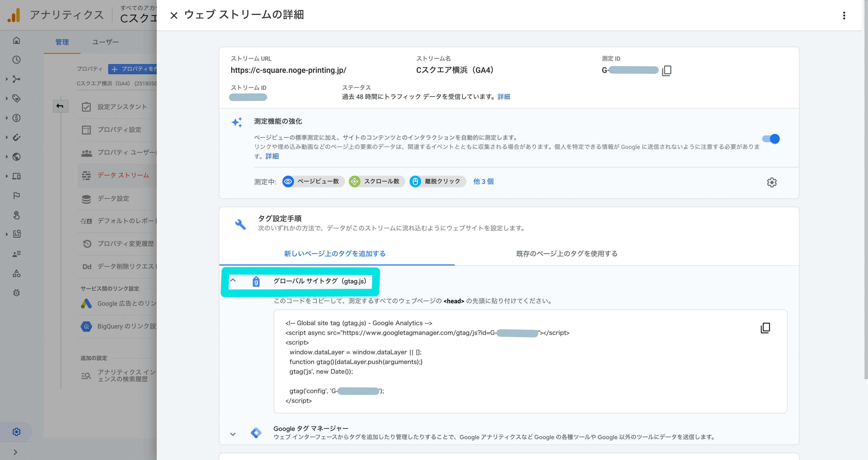Open Demographics globe sidebar icon
This screenshot has width=868, height=460.
[16, 157]
